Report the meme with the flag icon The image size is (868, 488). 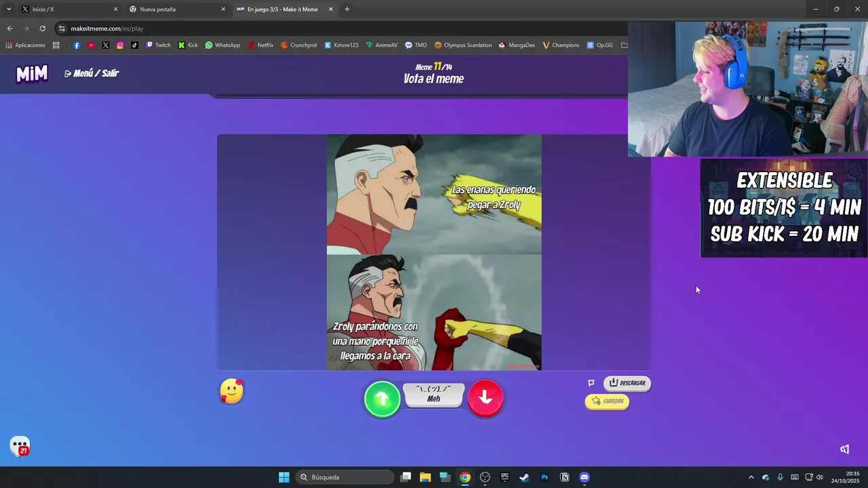click(x=591, y=383)
